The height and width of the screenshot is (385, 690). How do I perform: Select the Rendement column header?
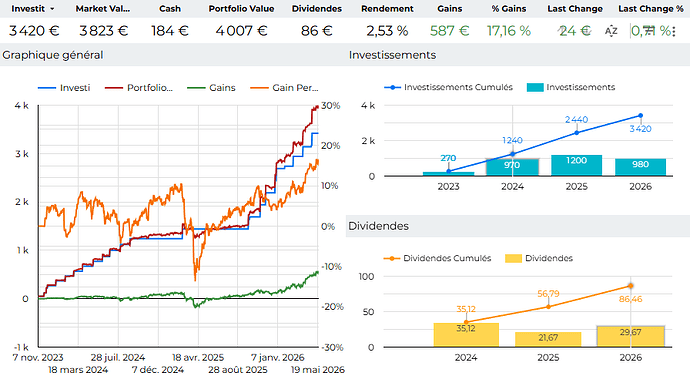[387, 9]
